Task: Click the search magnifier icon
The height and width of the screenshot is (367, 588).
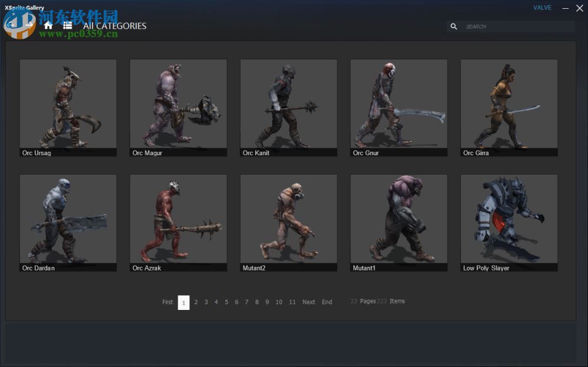Action: point(454,26)
